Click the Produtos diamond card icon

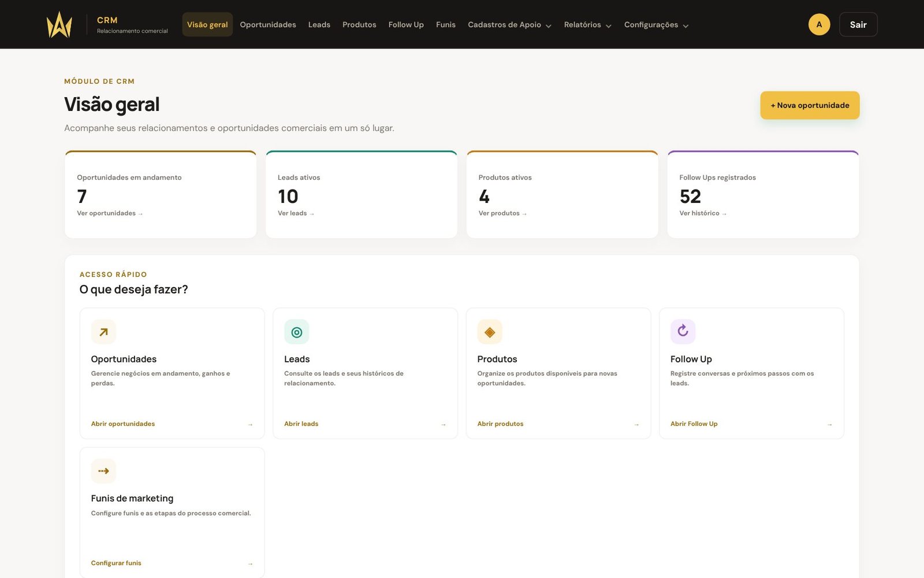tap(490, 332)
